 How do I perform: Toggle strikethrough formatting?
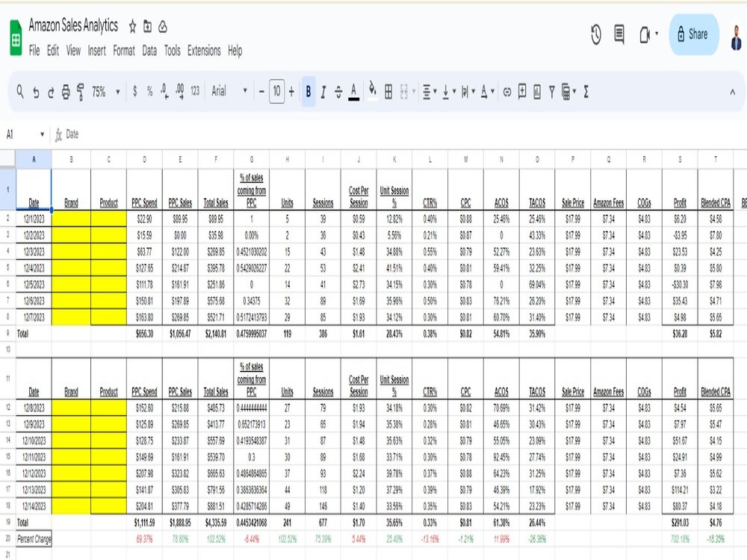point(338,91)
